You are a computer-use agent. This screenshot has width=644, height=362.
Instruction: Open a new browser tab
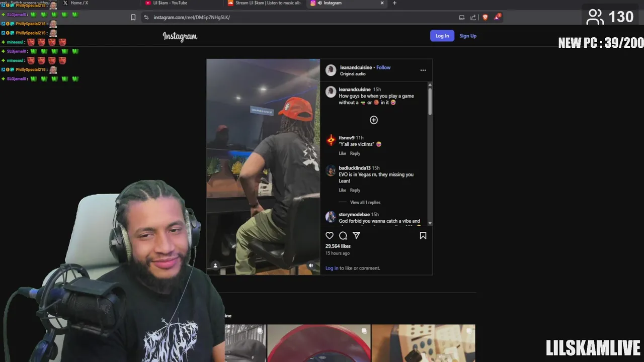coord(394,3)
